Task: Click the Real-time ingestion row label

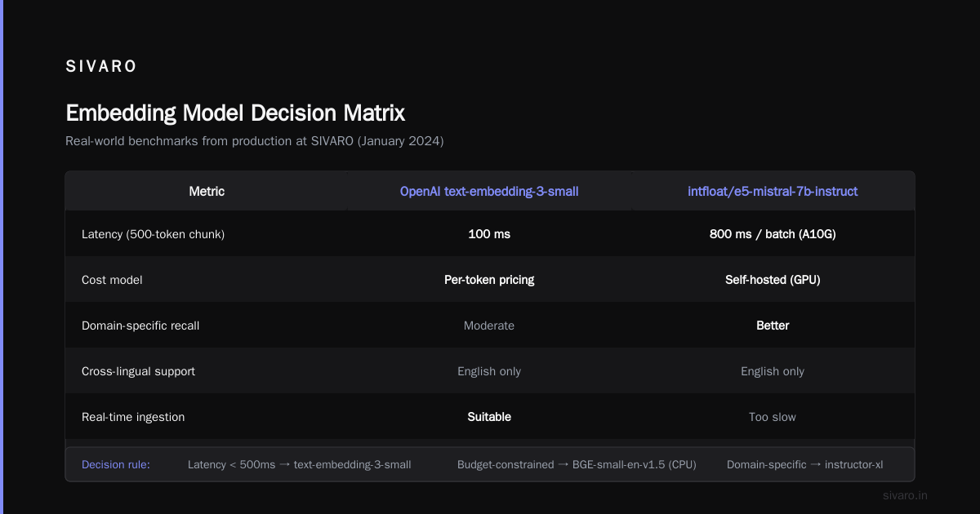Action: [133, 417]
